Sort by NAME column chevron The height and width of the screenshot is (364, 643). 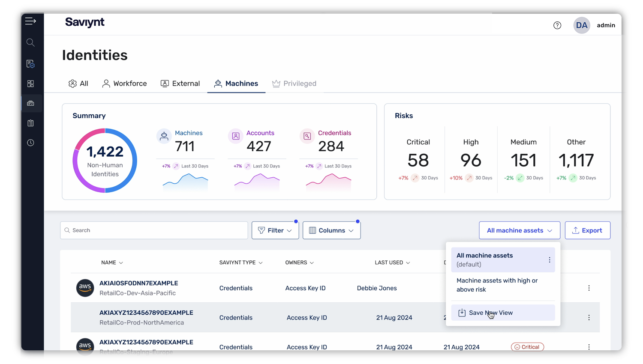click(121, 263)
